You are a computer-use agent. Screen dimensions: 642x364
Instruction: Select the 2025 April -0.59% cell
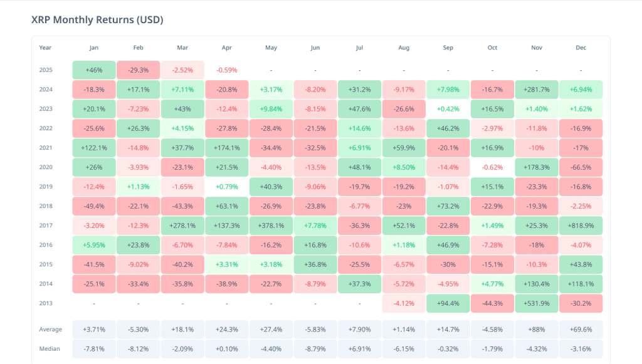click(x=227, y=70)
